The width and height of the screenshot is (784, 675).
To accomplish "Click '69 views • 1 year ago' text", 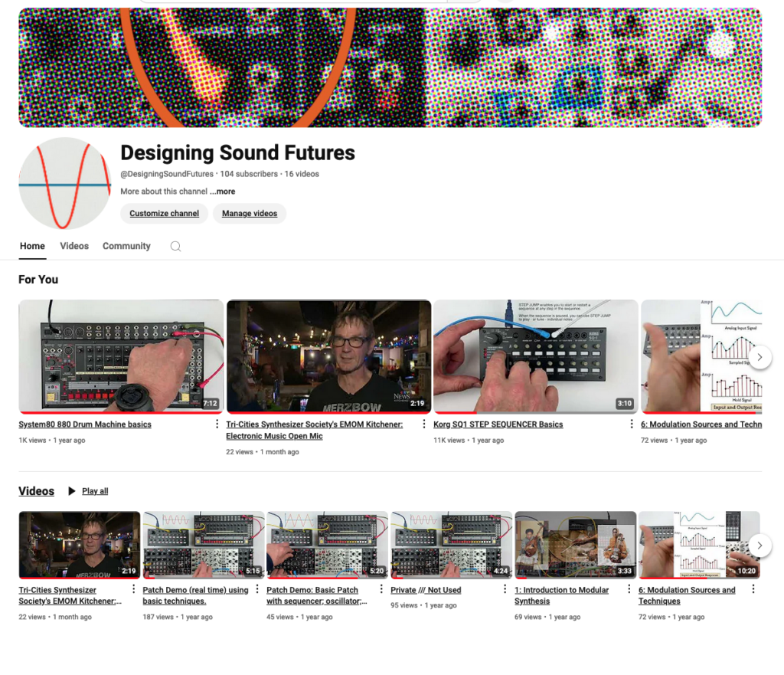I will [x=547, y=617].
